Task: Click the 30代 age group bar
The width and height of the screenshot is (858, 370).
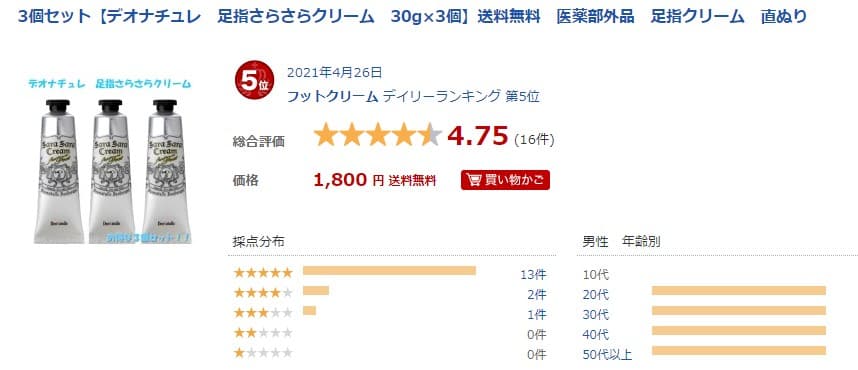Action: click(x=738, y=310)
